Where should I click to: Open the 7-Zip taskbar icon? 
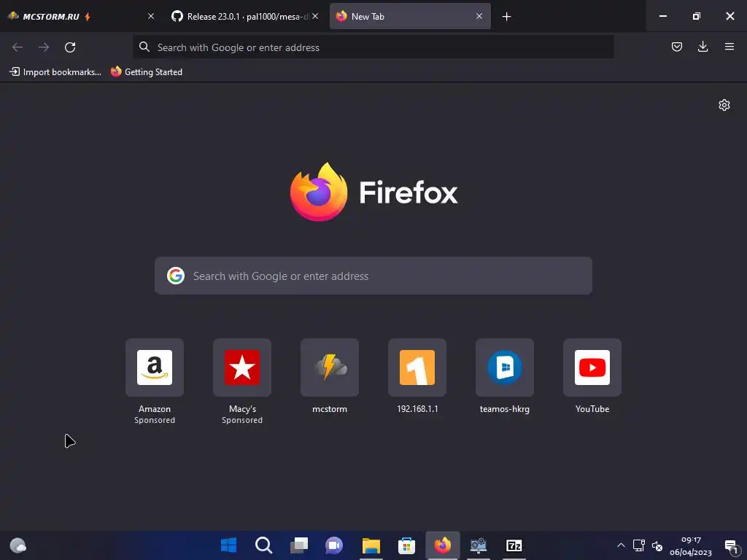(x=514, y=545)
